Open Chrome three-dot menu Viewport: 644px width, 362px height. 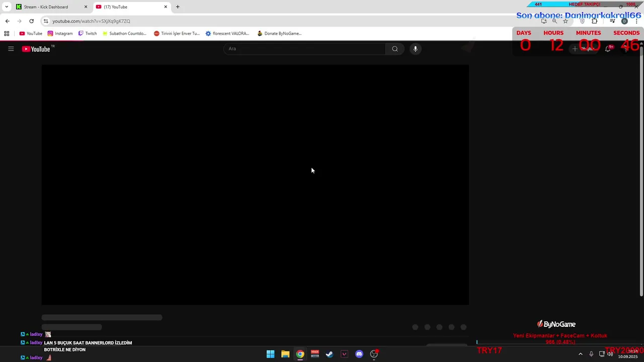636,21
